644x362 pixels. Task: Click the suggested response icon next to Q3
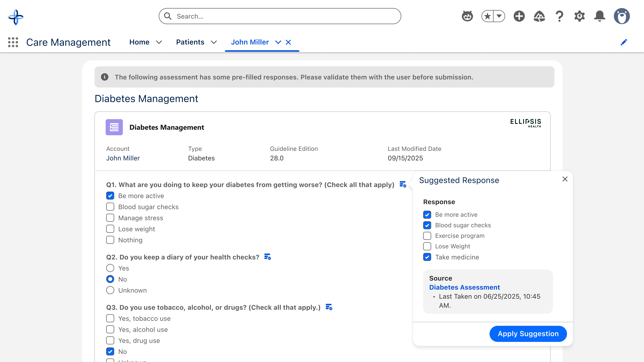(329, 307)
